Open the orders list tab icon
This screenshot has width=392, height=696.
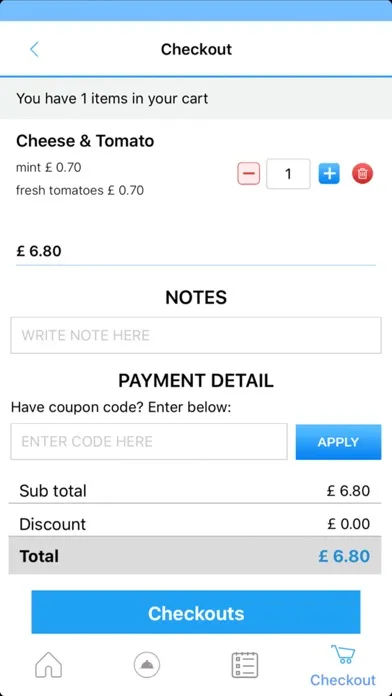(x=245, y=665)
